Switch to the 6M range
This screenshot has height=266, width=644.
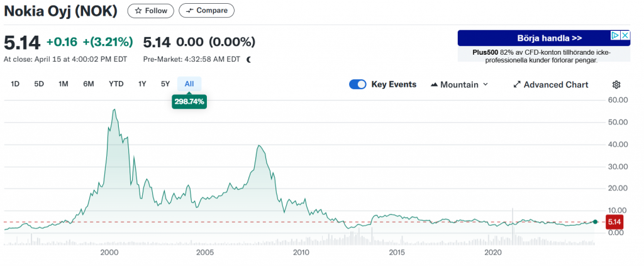pos(89,84)
